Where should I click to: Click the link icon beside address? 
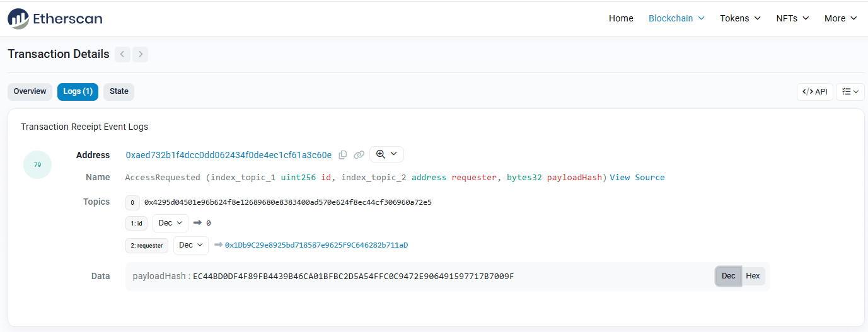pos(359,155)
